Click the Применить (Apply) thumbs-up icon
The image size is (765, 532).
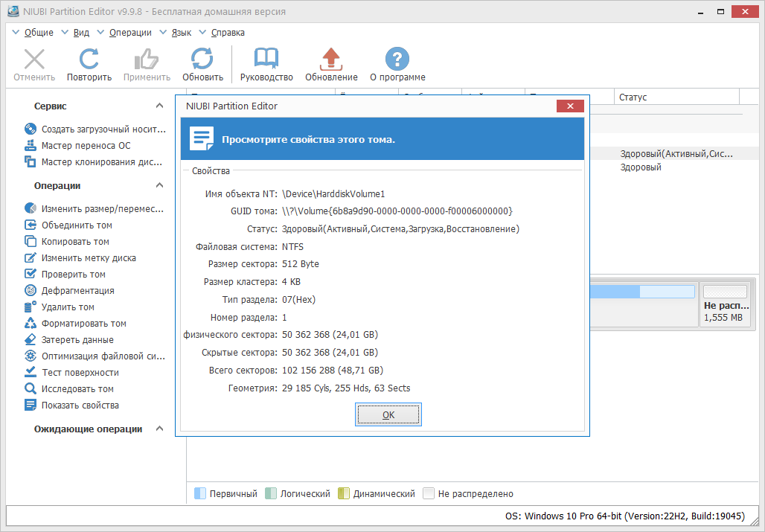pos(147,59)
